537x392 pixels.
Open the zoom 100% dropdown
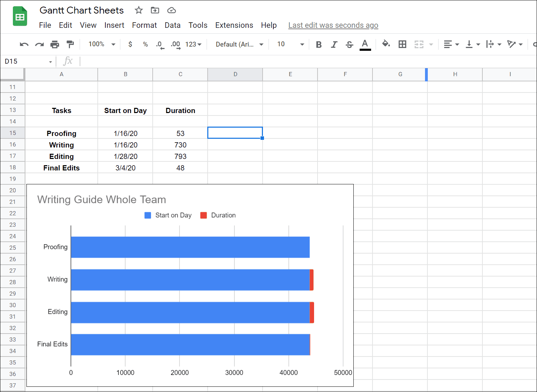point(102,44)
